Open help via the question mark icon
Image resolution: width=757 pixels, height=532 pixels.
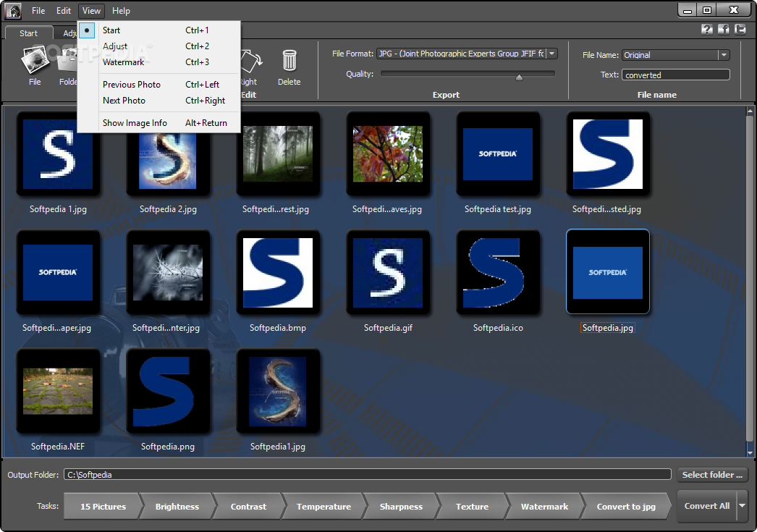(x=707, y=30)
